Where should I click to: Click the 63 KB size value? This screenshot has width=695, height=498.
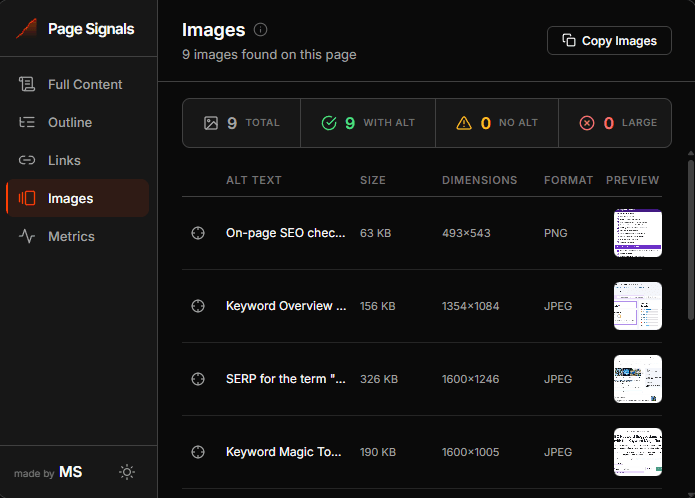pos(375,233)
